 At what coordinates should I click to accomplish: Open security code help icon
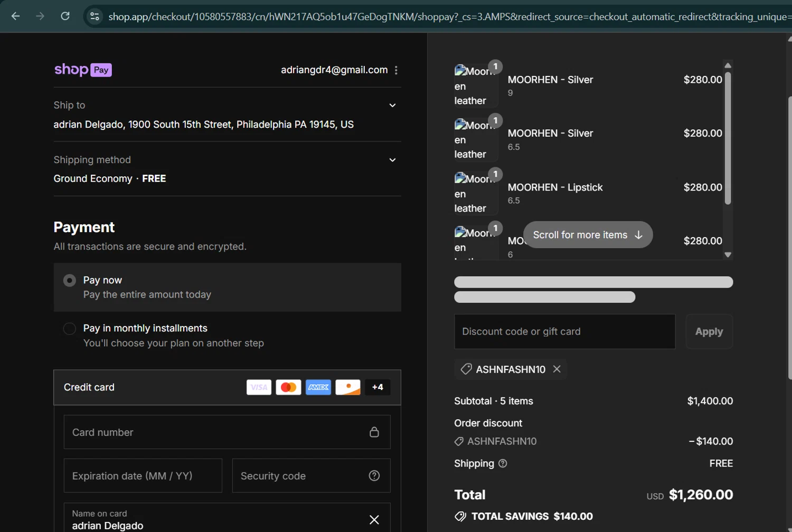[374, 476]
